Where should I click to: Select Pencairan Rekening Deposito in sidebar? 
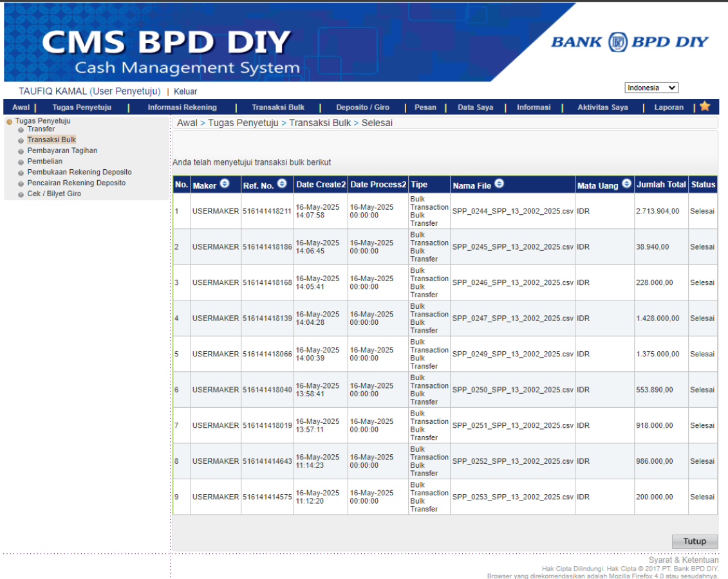coord(76,183)
